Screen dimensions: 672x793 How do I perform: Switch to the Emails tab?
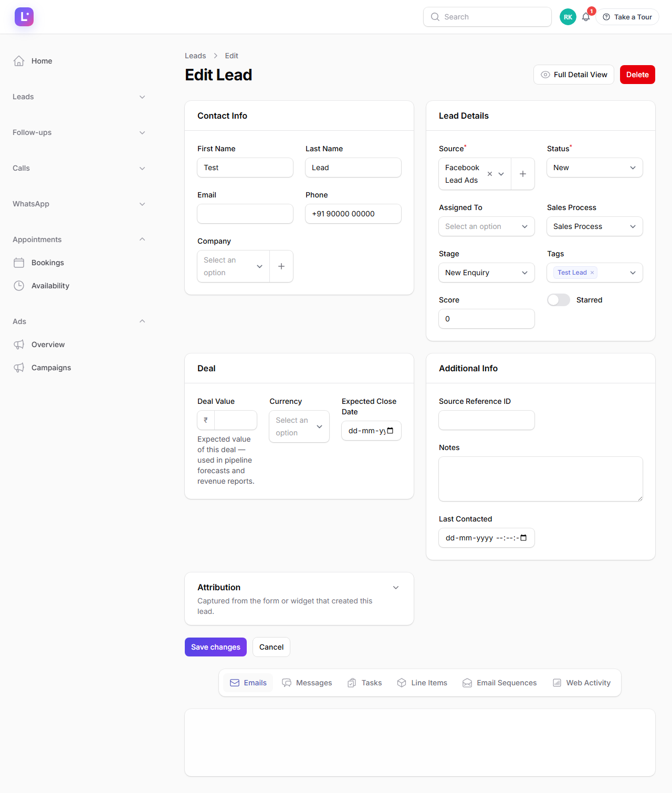click(248, 683)
